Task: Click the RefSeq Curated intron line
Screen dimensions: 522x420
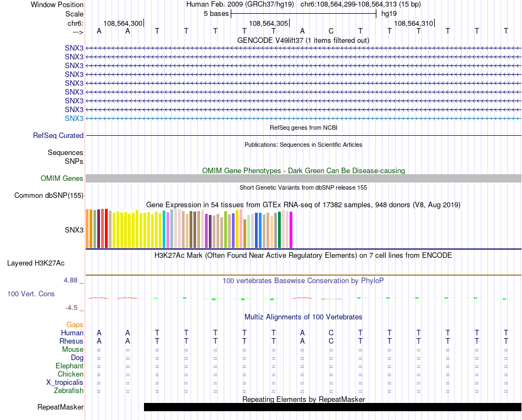Action: click(304, 136)
